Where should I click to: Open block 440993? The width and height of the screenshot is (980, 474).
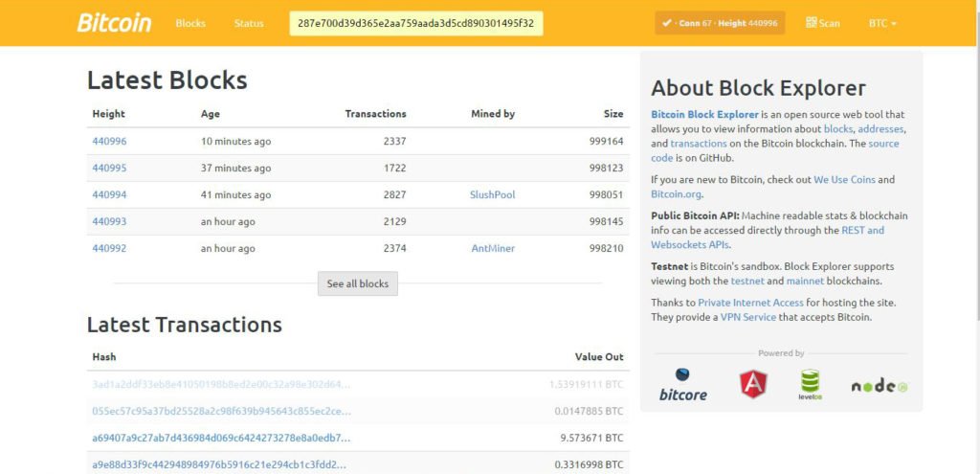[109, 221]
